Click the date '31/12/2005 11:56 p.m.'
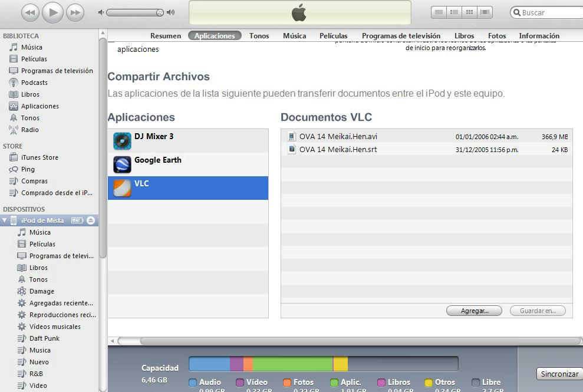Screen dimensions: 583x392 coord(487,150)
